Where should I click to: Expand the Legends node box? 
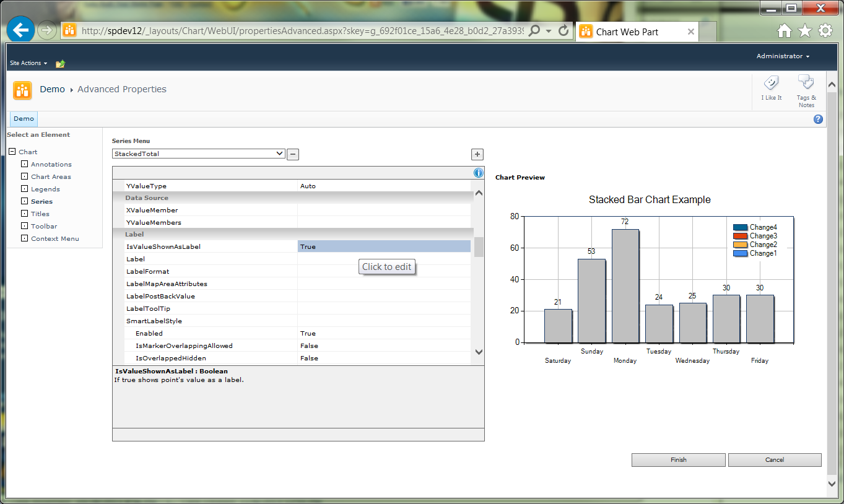(25, 189)
